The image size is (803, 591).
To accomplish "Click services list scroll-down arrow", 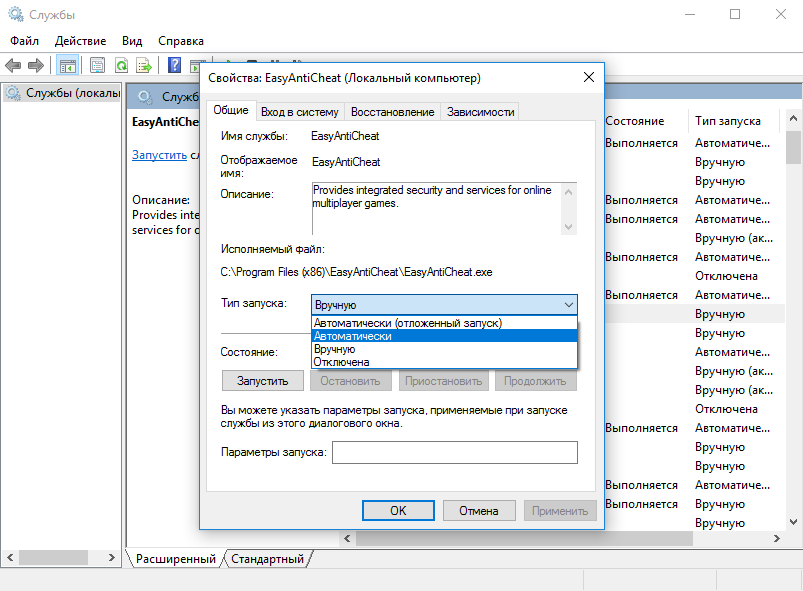I will (793, 522).
